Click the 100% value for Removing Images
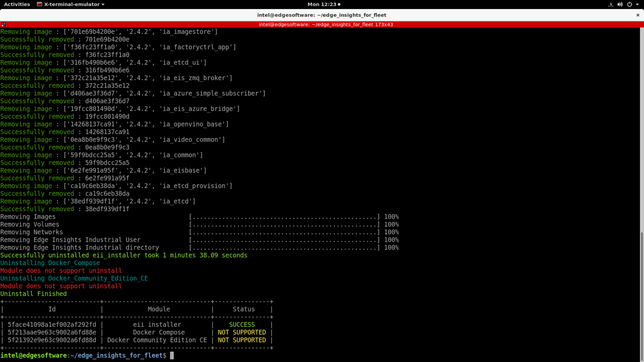644x362 pixels. (391, 217)
